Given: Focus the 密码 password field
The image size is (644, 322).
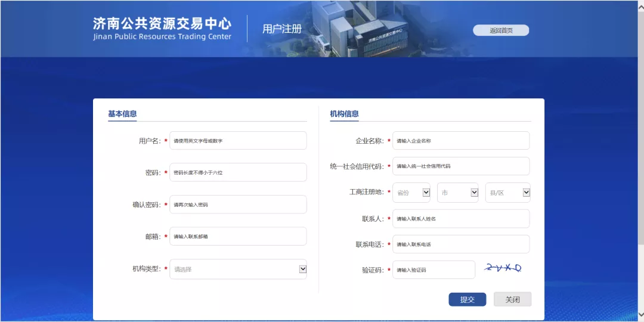Looking at the screenshot, I should pyautogui.click(x=238, y=172).
